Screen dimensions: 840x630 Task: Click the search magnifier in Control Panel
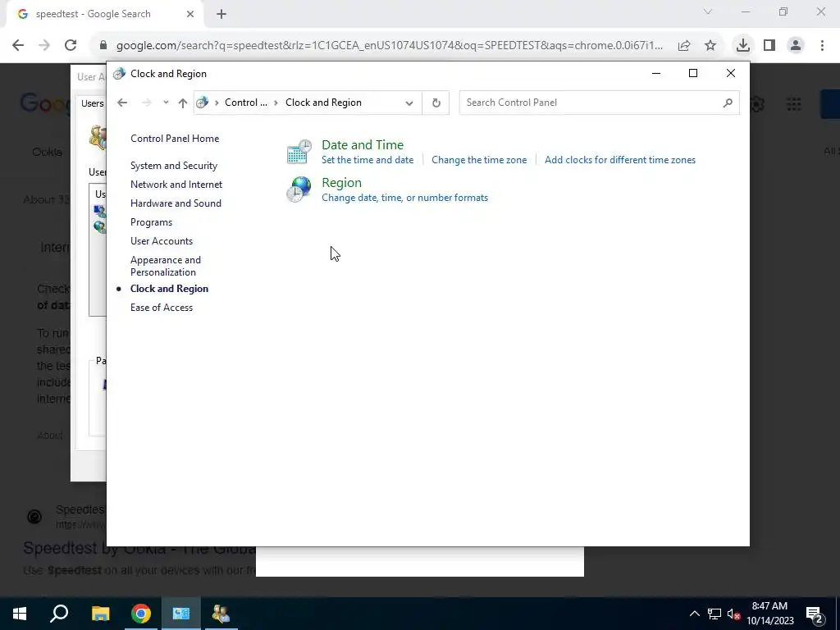click(x=728, y=103)
